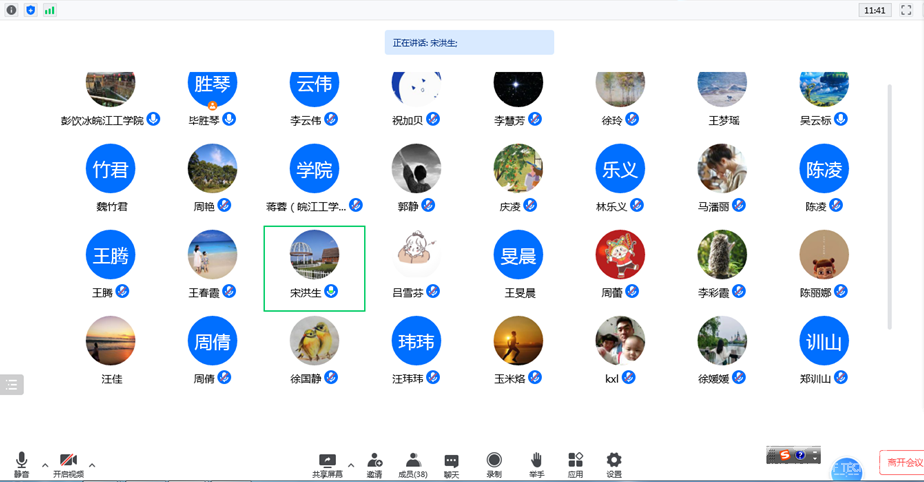Expand the arrow next to 共享屏幕
The width and height of the screenshot is (924, 482).
(351, 465)
